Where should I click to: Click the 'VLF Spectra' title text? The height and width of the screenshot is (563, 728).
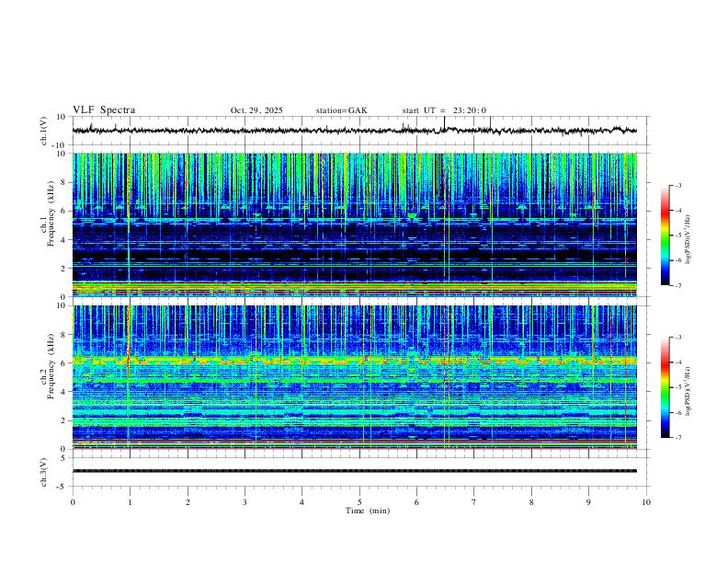[x=104, y=110]
